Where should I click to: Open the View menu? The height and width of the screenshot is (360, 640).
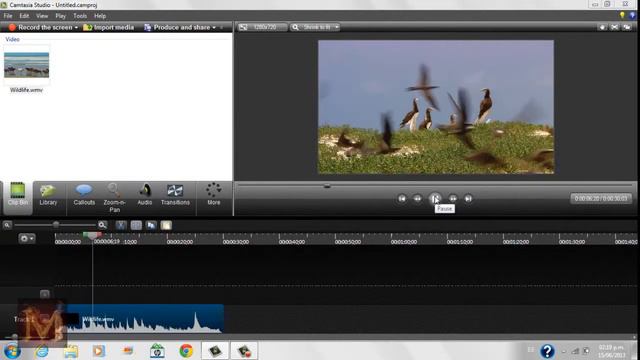coord(42,16)
